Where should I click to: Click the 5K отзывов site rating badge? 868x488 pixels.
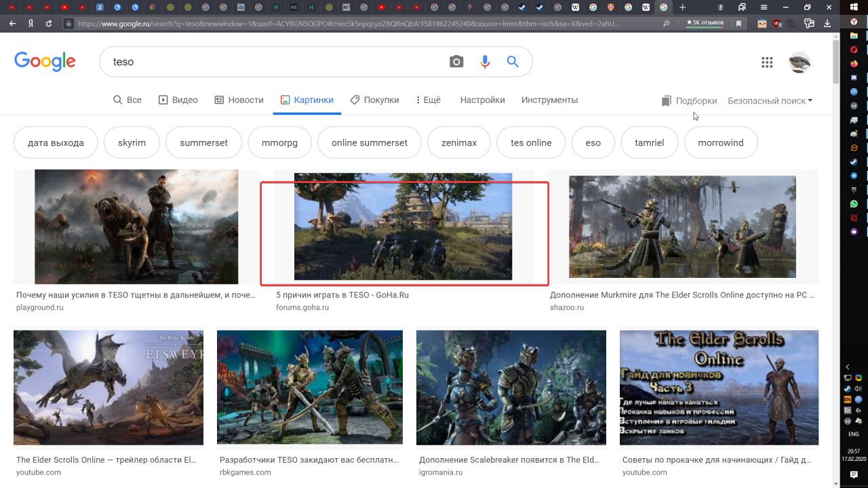tap(705, 23)
